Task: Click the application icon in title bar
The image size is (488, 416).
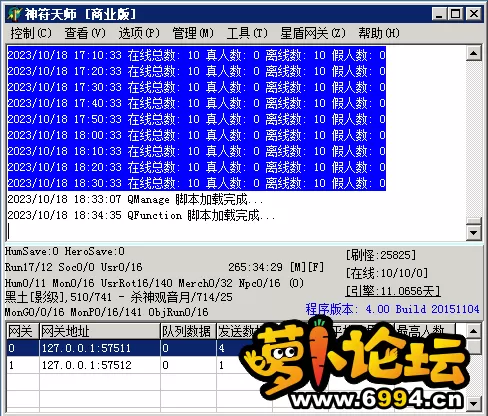Action: [x=15, y=14]
